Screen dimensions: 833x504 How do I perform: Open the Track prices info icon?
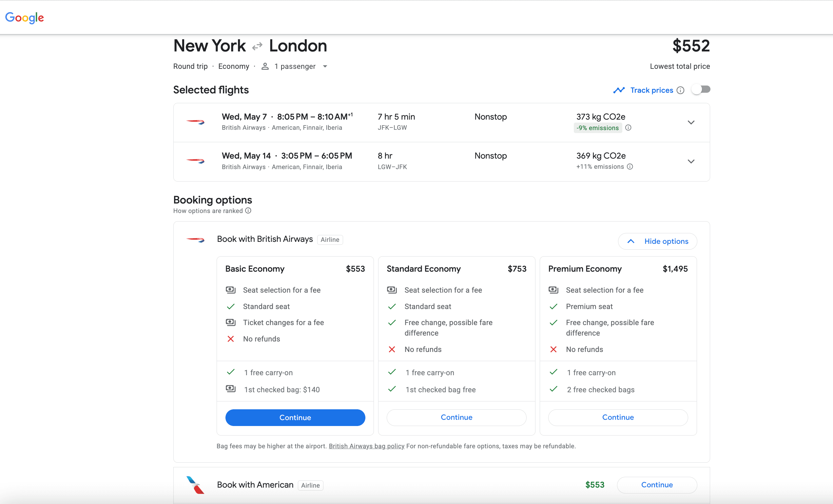680,90
